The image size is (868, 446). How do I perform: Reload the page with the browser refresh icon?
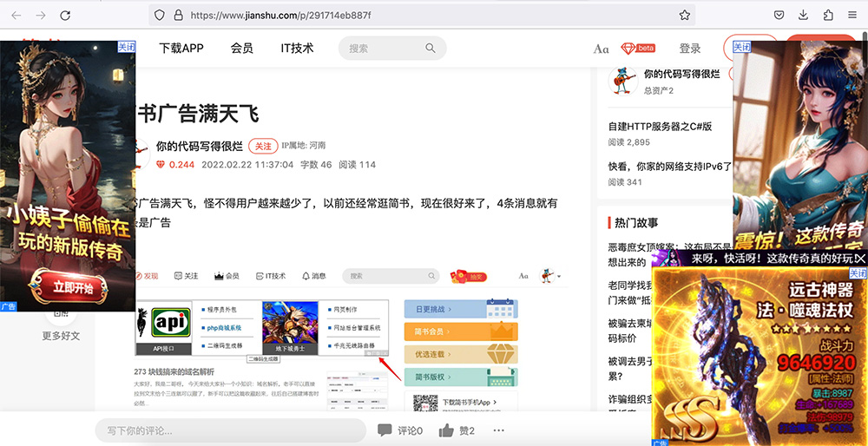pos(65,15)
